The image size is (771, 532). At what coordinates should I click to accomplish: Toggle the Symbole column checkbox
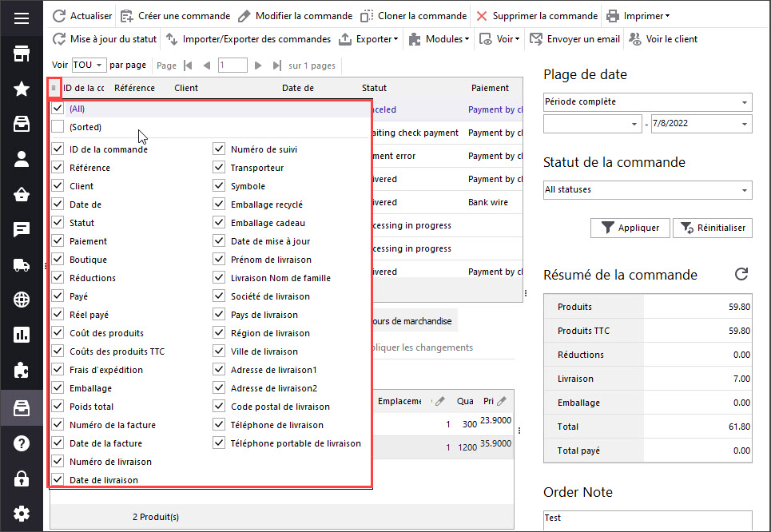219,185
